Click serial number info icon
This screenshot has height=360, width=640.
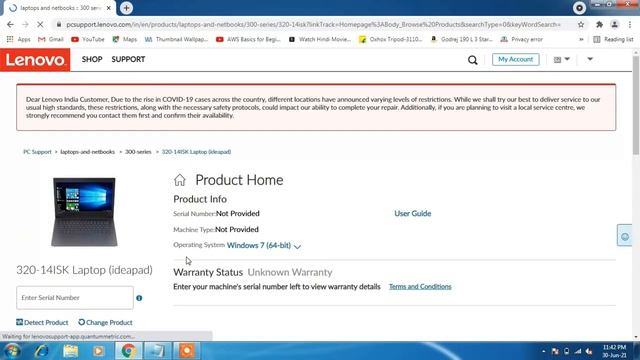[139, 298]
